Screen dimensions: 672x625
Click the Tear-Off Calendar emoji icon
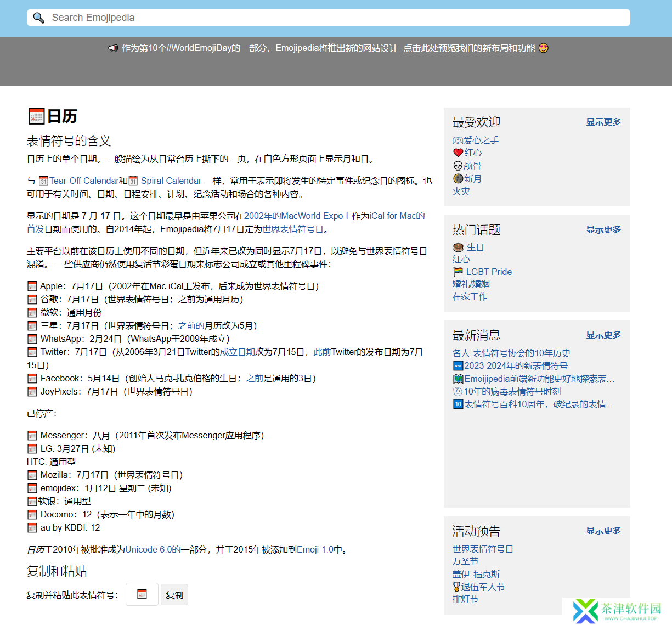click(44, 181)
